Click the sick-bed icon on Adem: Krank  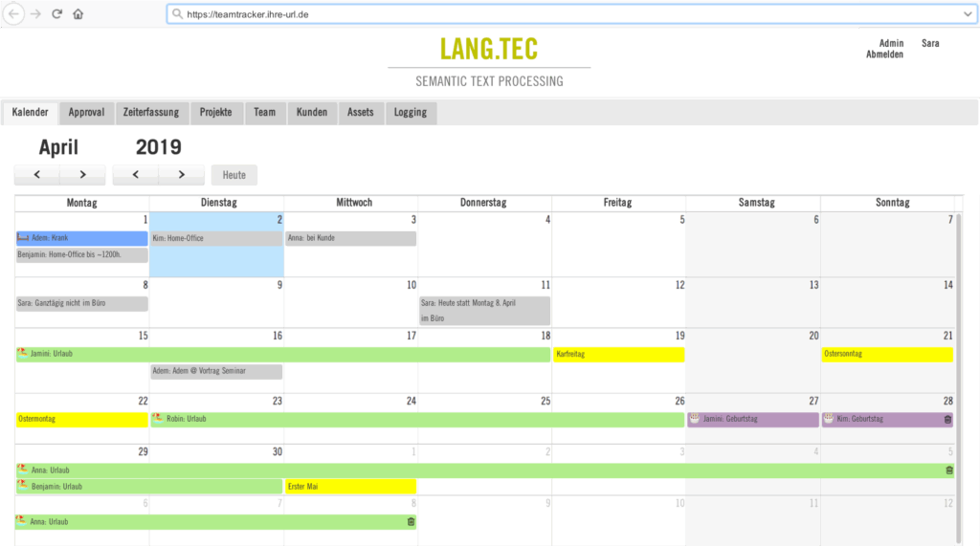point(23,237)
